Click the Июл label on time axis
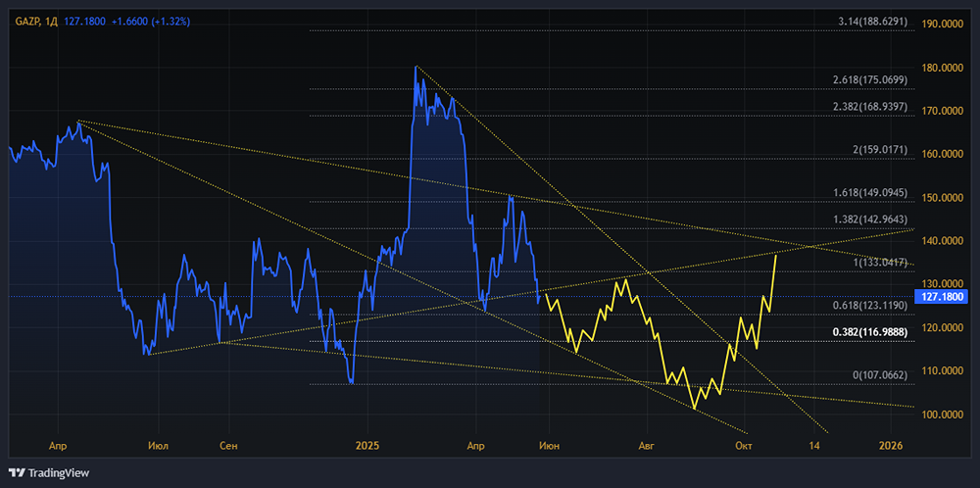 pos(160,446)
